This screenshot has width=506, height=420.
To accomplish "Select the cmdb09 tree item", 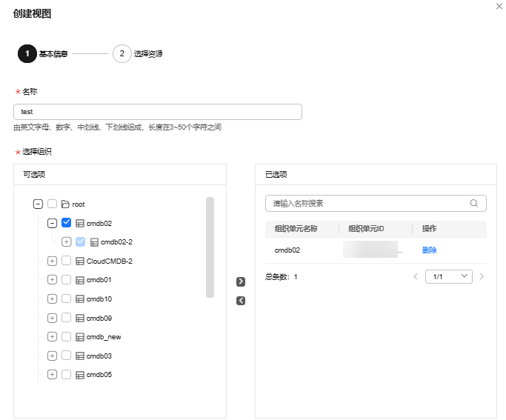I will point(99,318).
